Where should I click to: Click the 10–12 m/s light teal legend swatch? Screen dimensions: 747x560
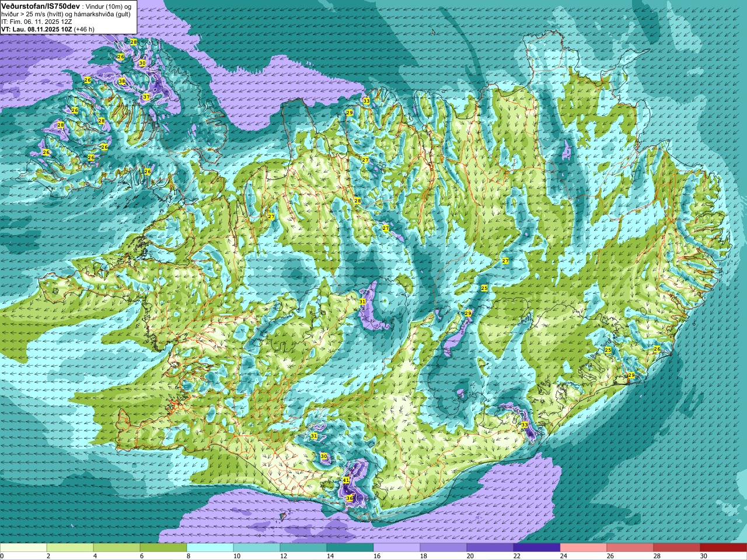257,548
